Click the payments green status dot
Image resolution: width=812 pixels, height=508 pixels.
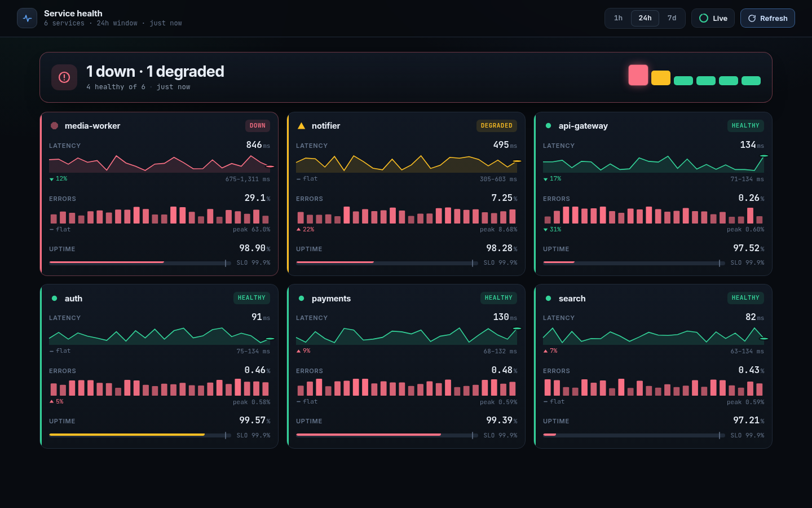tap(301, 299)
